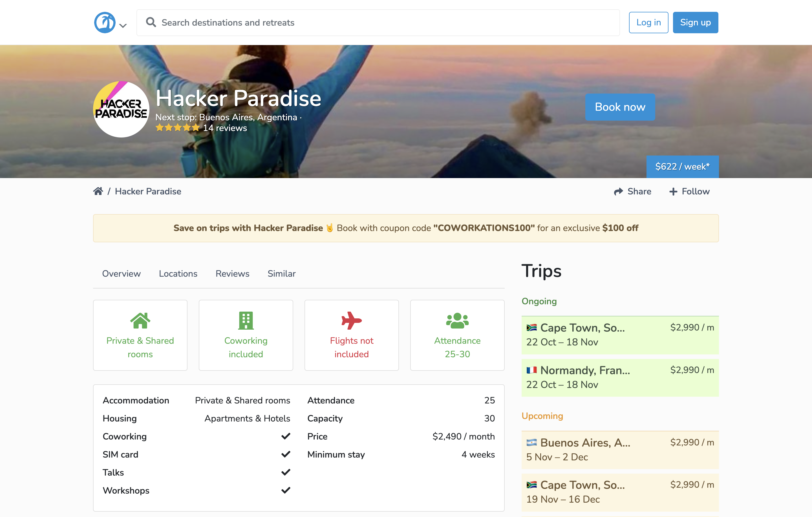
Task: Expand the dropdown chevron beside the logo
Action: coord(123,26)
